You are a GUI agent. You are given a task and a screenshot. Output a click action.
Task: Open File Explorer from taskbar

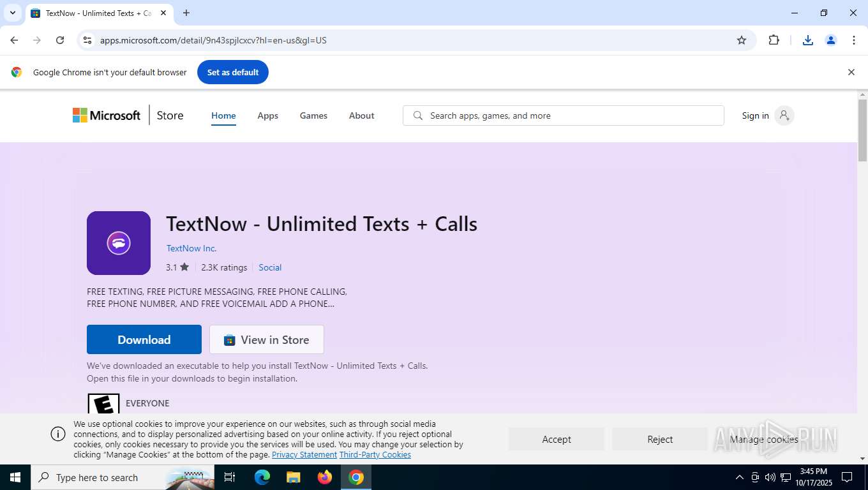pos(294,477)
